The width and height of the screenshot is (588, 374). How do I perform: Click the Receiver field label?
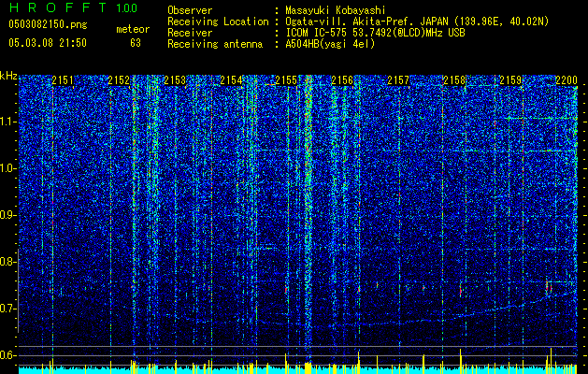point(190,33)
